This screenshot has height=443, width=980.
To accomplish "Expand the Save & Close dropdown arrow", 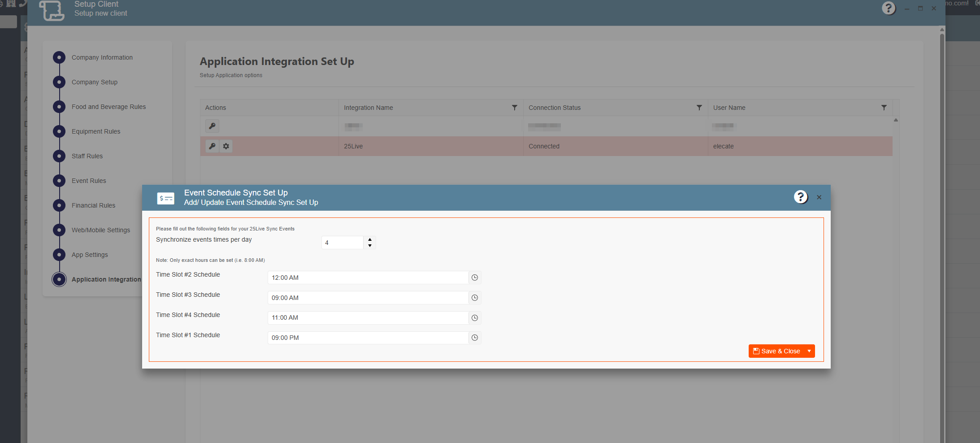I will click(809, 351).
